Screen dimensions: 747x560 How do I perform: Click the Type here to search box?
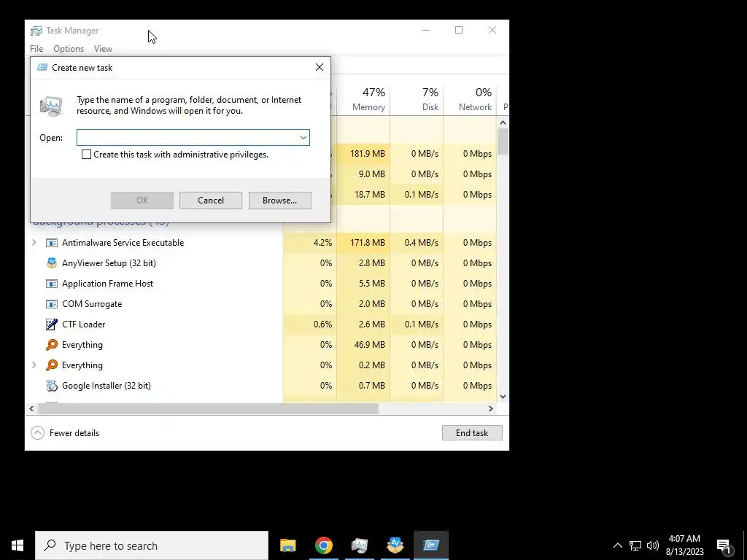[152, 545]
